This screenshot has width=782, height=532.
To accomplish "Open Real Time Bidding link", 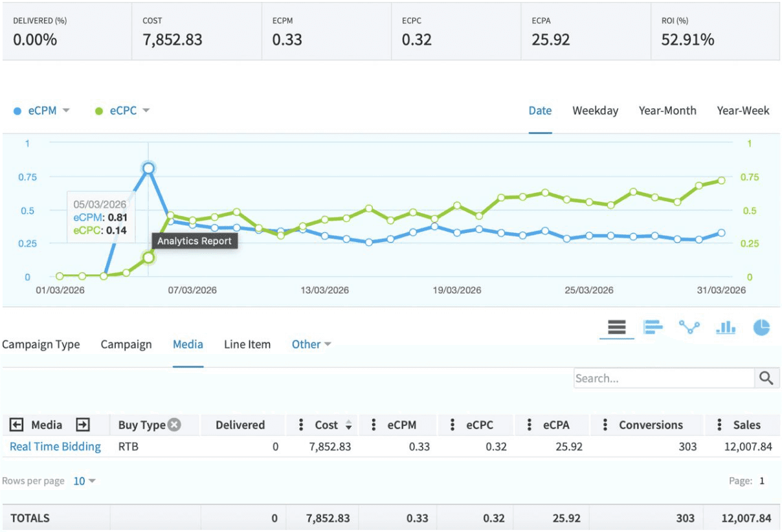I will tap(55, 447).
